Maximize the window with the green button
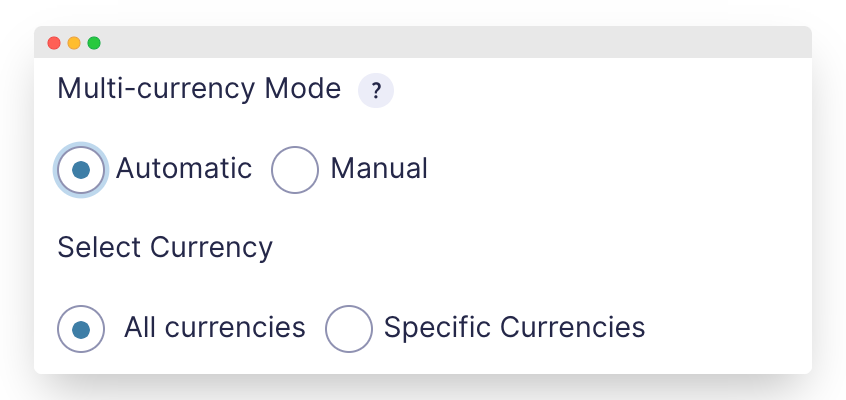 [94, 43]
